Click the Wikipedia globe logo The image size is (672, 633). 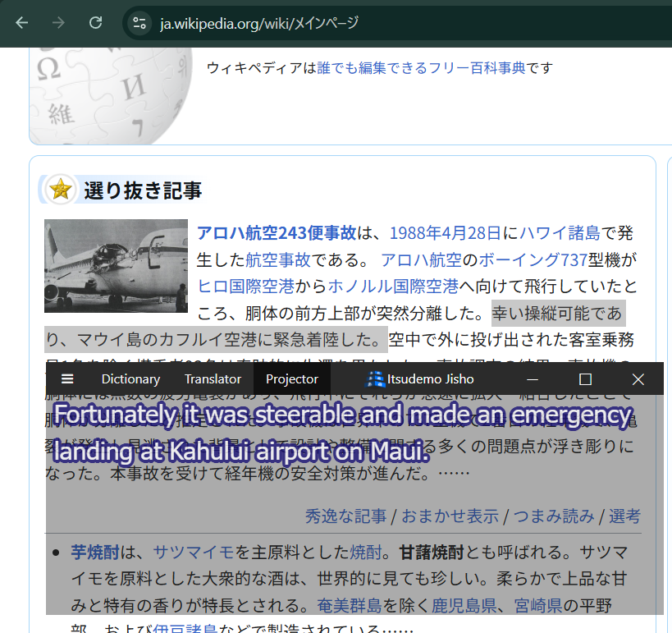[x=111, y=95]
